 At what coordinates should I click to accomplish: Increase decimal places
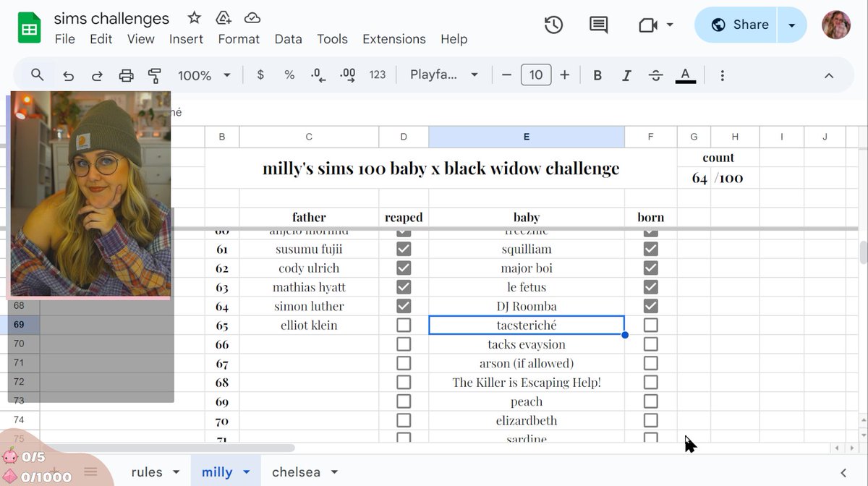point(347,74)
